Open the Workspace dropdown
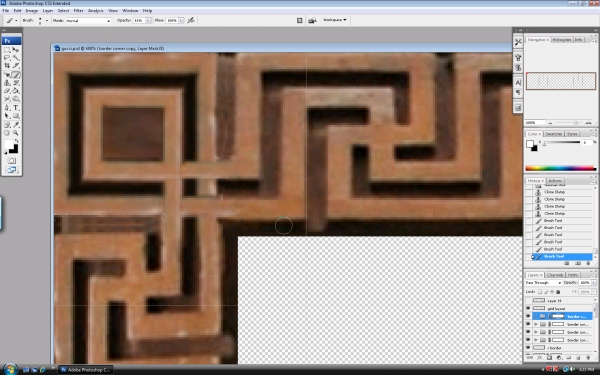Image resolution: width=600 pixels, height=375 pixels. 334,20
